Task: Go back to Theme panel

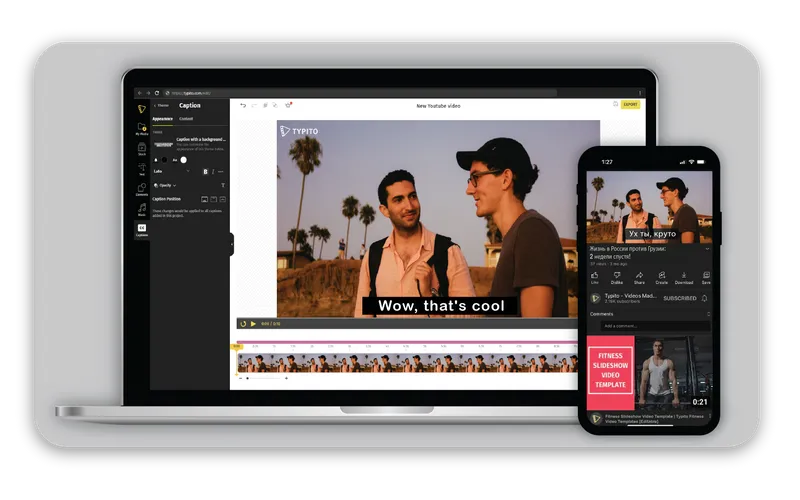Action: click(161, 106)
